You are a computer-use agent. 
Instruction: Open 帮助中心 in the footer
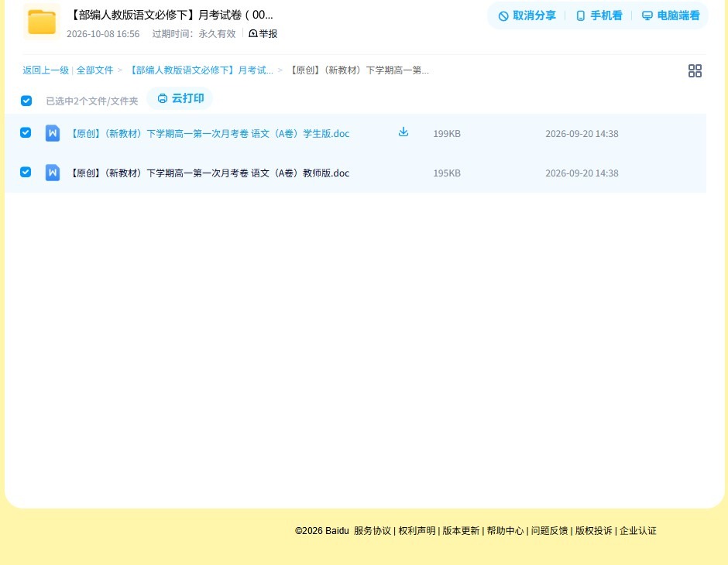(505, 531)
